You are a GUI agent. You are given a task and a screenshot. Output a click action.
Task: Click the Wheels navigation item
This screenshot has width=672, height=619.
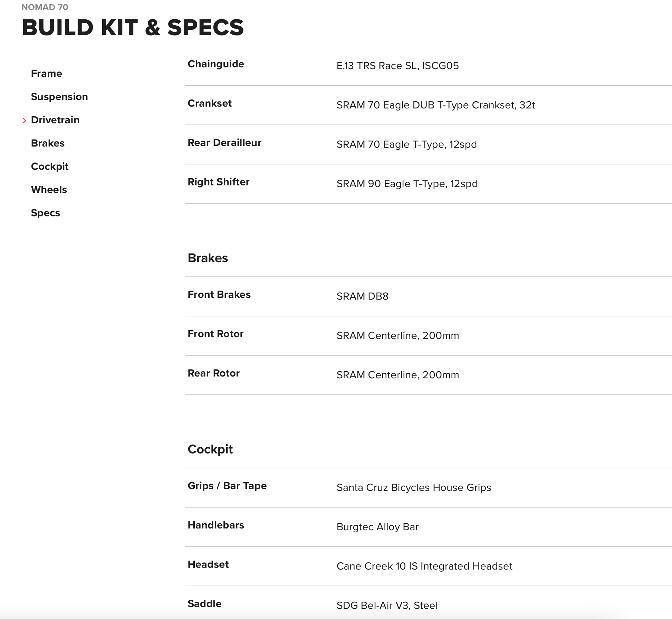click(x=49, y=190)
